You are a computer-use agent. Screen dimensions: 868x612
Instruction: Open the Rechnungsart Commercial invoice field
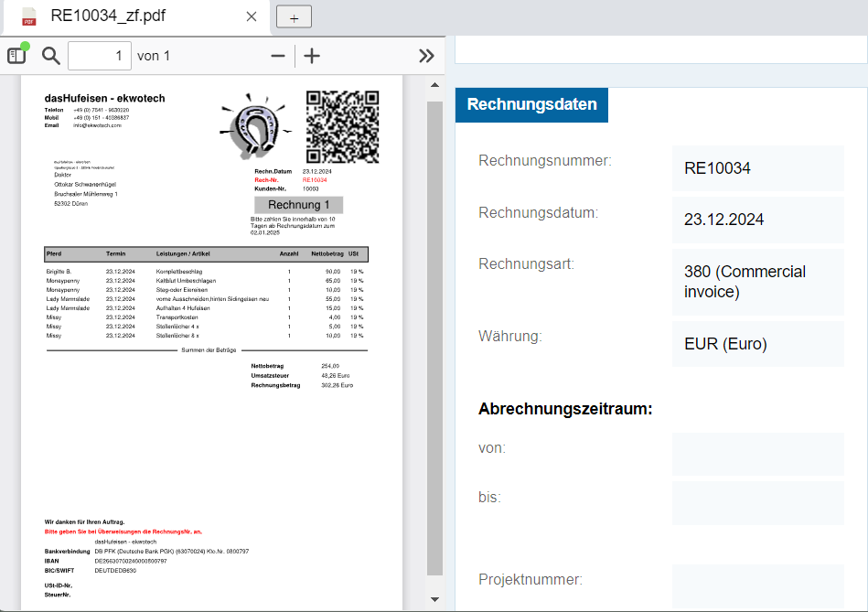757,282
